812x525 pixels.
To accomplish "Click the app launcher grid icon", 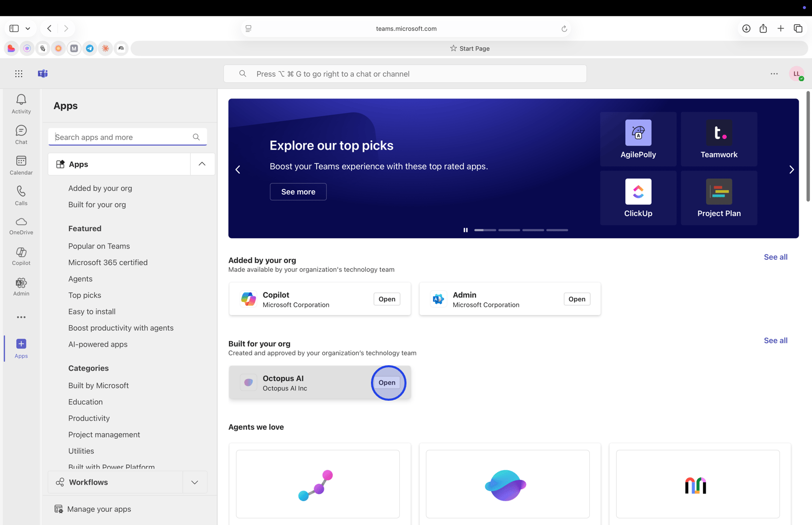I will [19, 74].
